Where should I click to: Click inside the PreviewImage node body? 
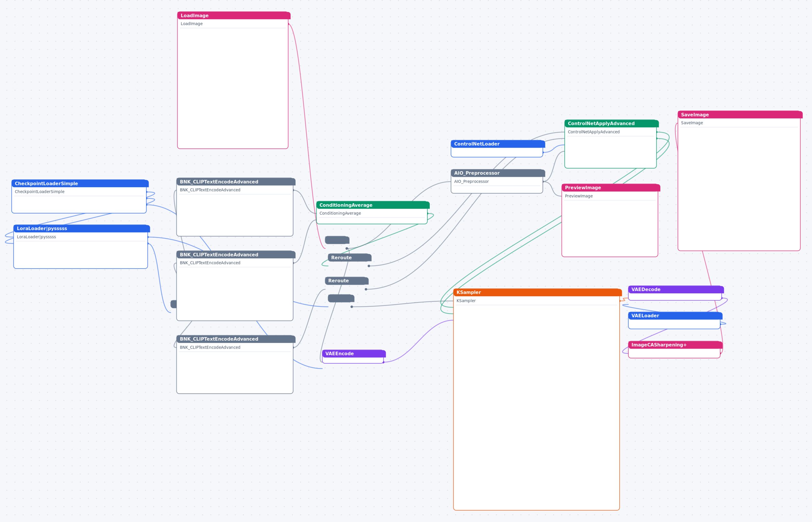610,228
